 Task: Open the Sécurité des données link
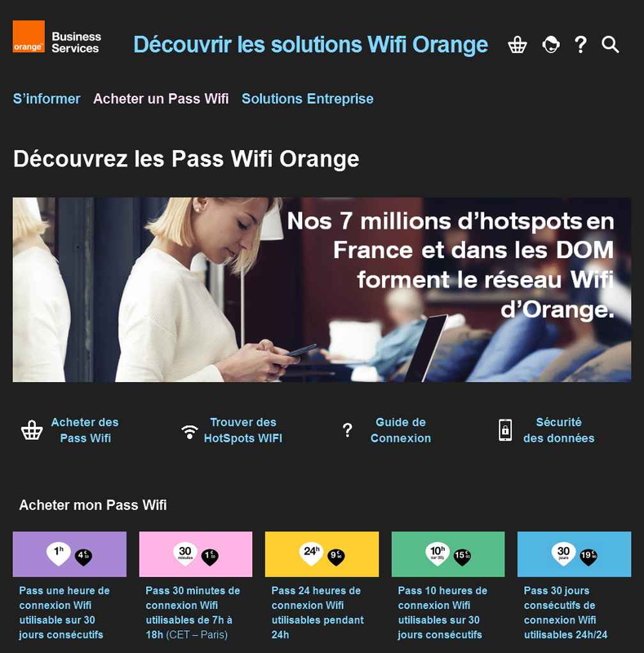click(558, 430)
